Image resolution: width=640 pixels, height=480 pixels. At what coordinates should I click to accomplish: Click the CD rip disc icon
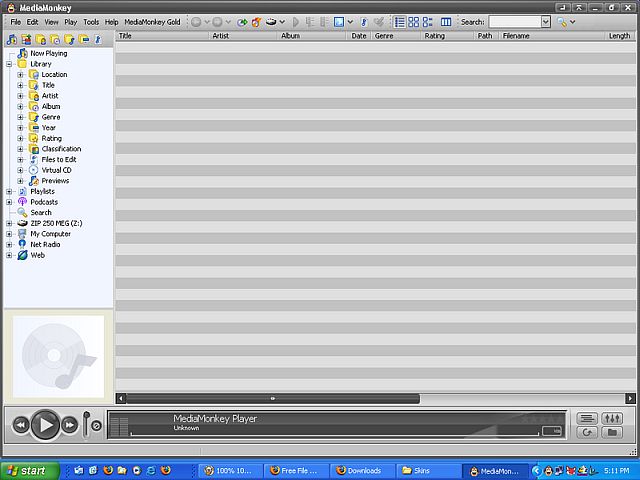point(271,22)
